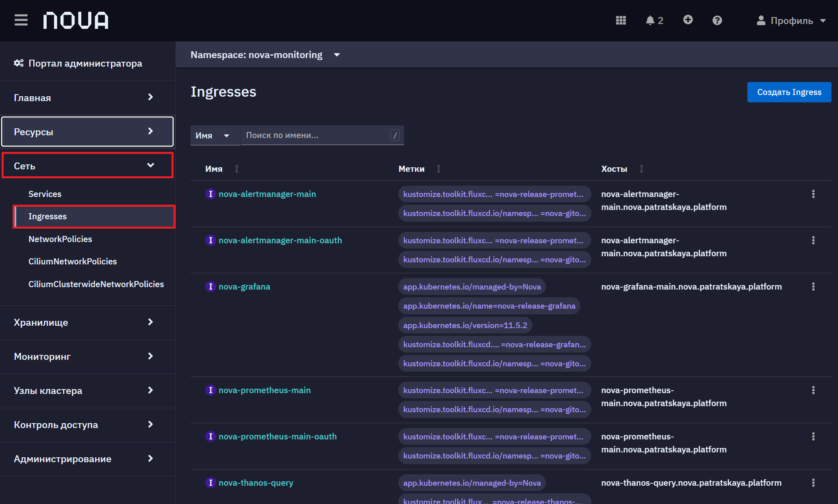This screenshot has height=504, width=838.
Task: Expand the Хранилище section
Action: coord(87,322)
